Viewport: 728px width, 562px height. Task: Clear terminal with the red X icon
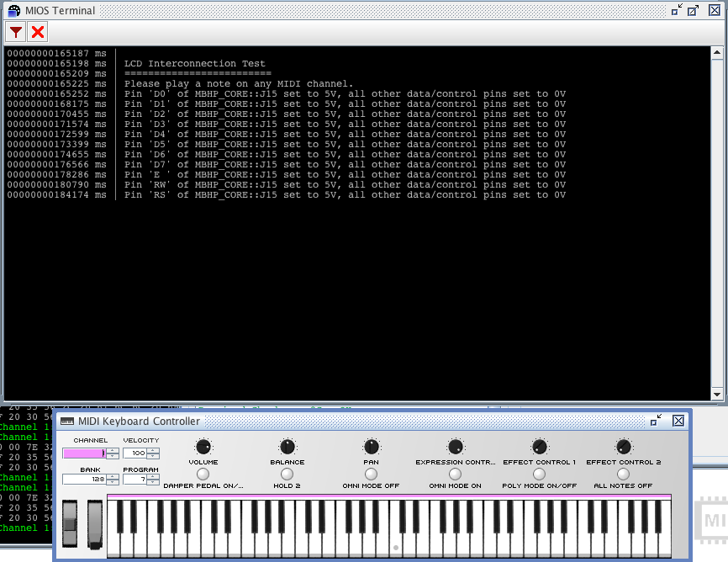tap(38, 32)
